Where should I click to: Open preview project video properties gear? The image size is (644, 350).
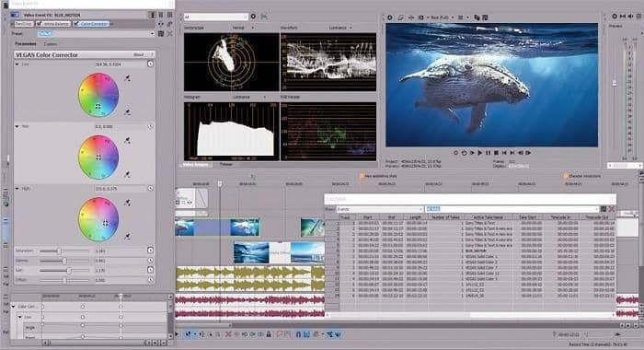click(390, 17)
